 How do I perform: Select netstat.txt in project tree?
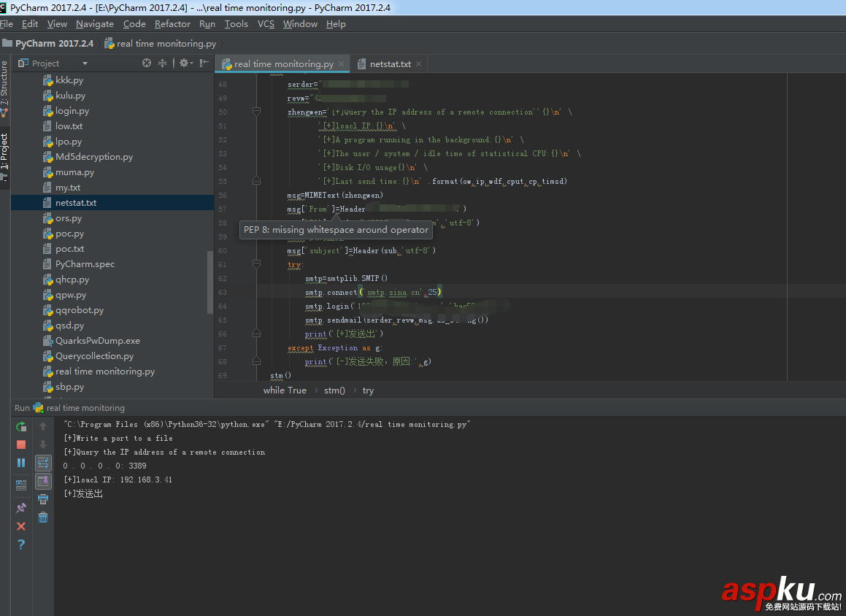point(112,203)
